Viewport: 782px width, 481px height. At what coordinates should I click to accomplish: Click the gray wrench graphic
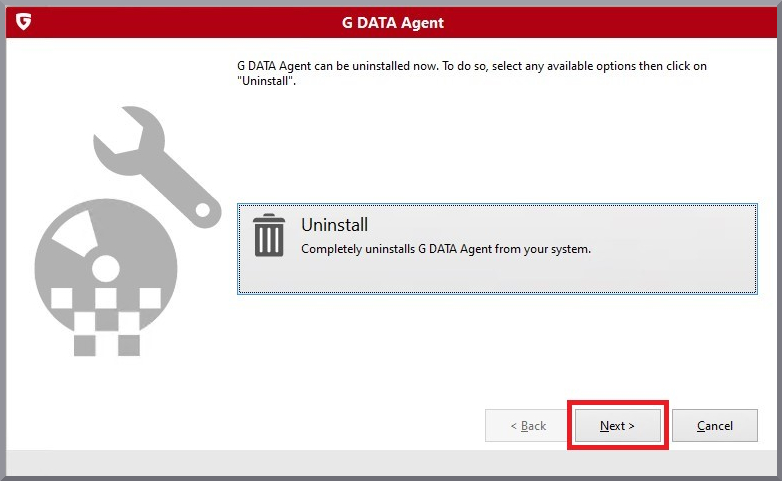tap(158, 167)
